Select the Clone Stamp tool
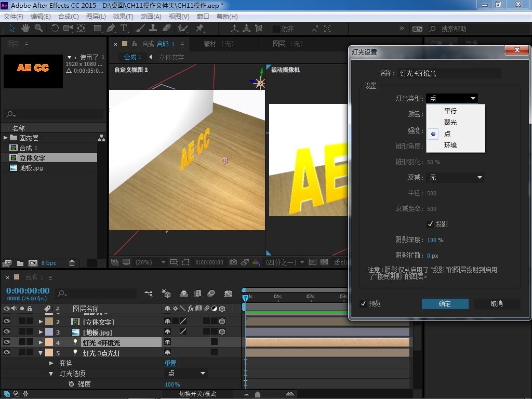532x399 pixels. click(153, 29)
